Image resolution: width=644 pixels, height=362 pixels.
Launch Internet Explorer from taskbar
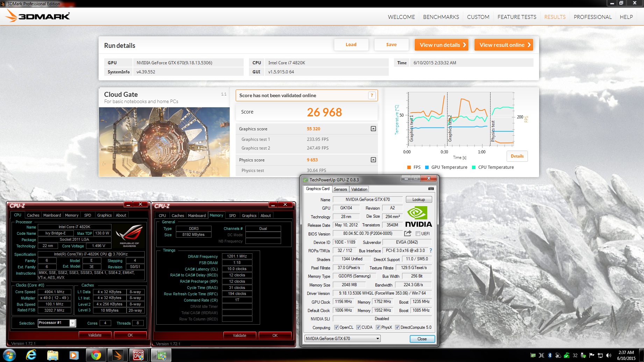click(x=31, y=355)
